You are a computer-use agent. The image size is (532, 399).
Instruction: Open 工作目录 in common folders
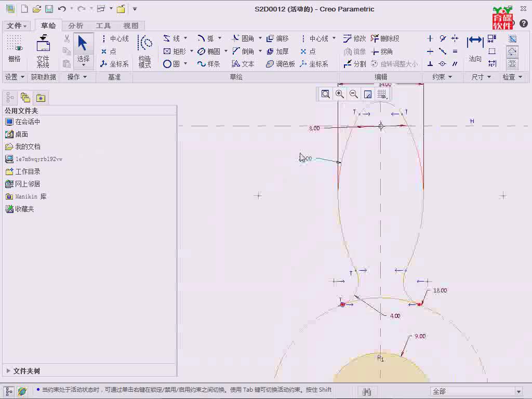point(23,171)
